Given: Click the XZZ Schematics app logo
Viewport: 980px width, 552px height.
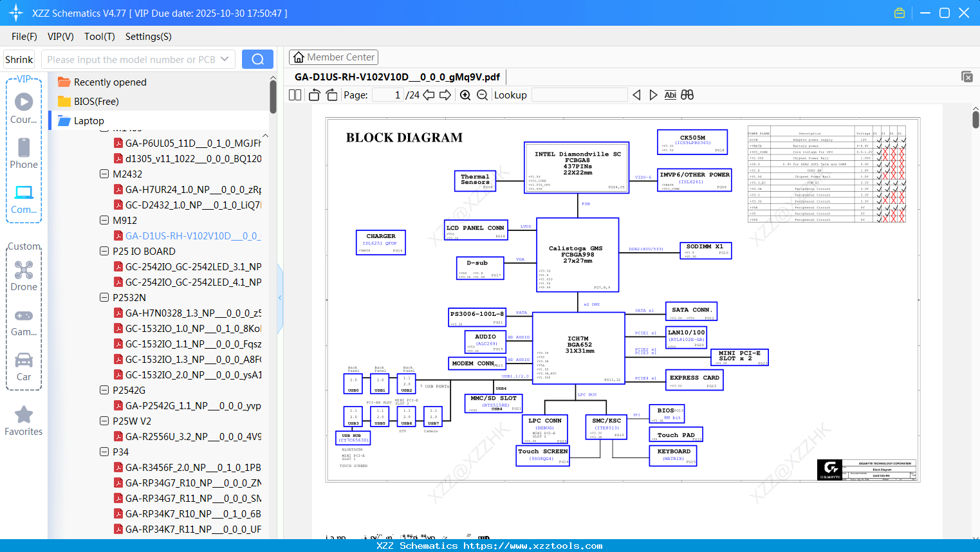Looking at the screenshot, I should [x=15, y=13].
